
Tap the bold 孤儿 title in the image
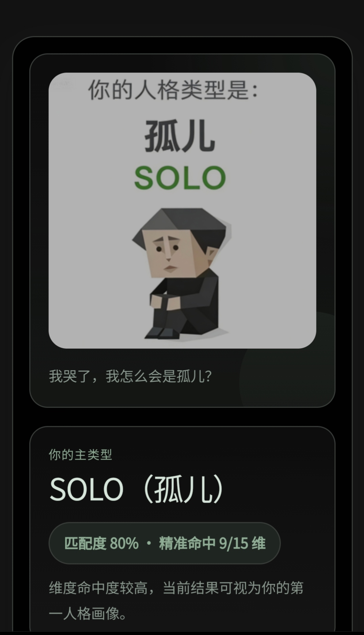coord(180,136)
